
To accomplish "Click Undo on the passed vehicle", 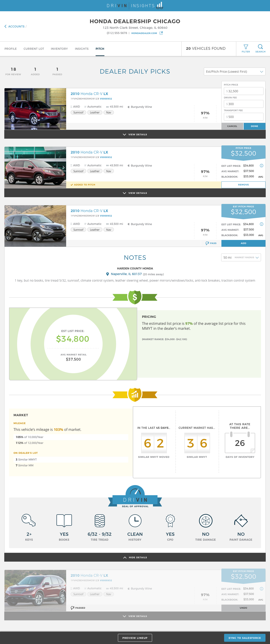I will pyautogui.click(x=243, y=608).
